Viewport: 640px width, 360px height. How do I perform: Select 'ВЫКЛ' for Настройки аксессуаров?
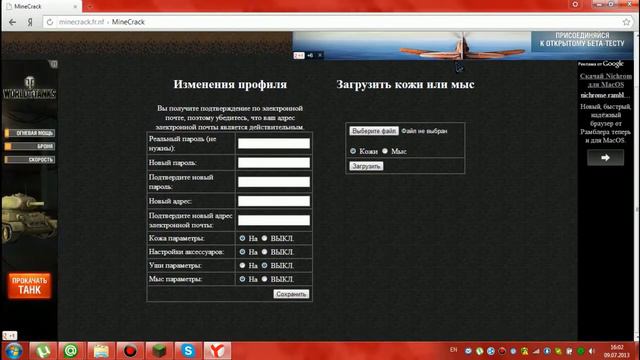pos(264,252)
